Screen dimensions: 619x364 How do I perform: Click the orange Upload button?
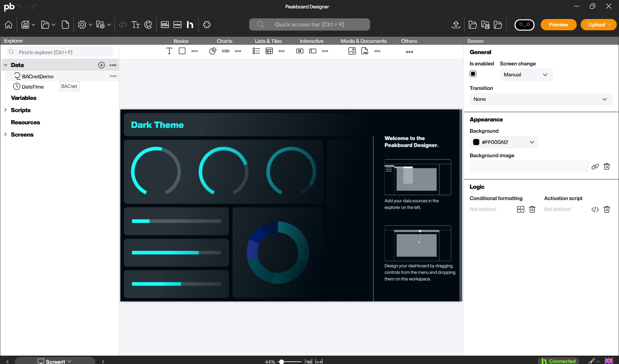coord(598,25)
